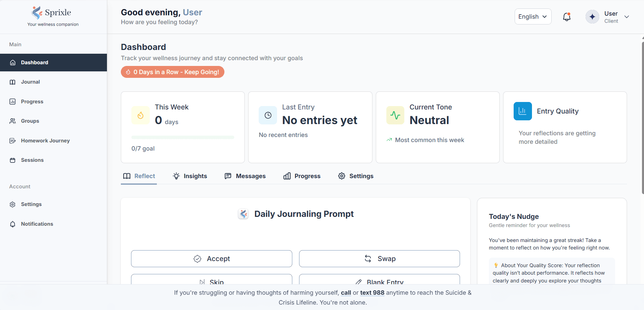Image resolution: width=644 pixels, height=310 pixels.
Task: Switch to the Insights tab
Action: 190,176
